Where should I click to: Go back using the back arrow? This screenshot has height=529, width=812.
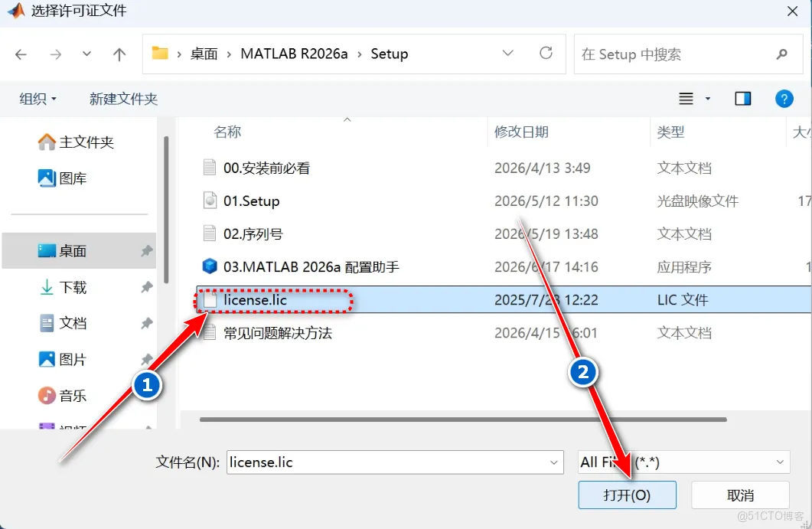tap(21, 54)
